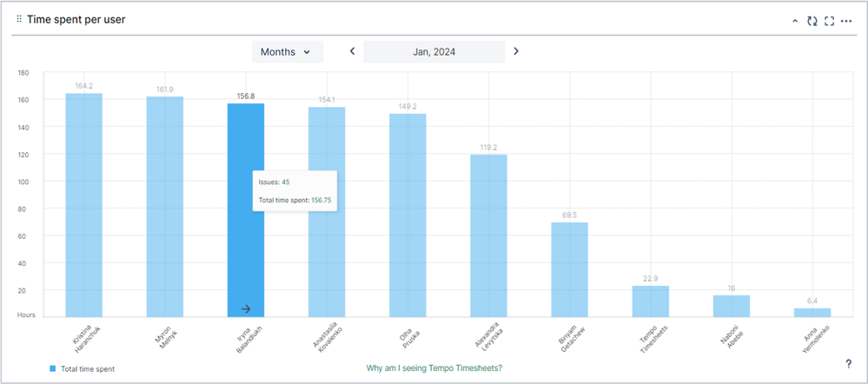Expand the gadget to full screen
The width and height of the screenshot is (868, 384).
click(x=829, y=21)
